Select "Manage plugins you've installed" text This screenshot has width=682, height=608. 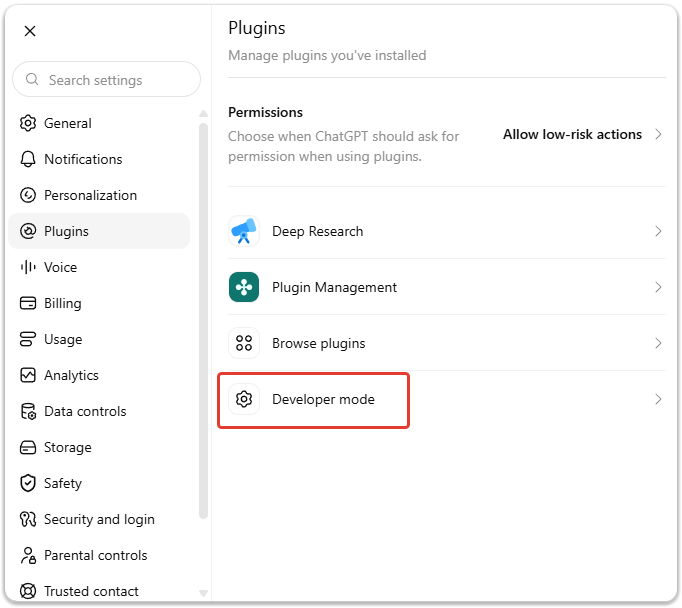click(327, 55)
